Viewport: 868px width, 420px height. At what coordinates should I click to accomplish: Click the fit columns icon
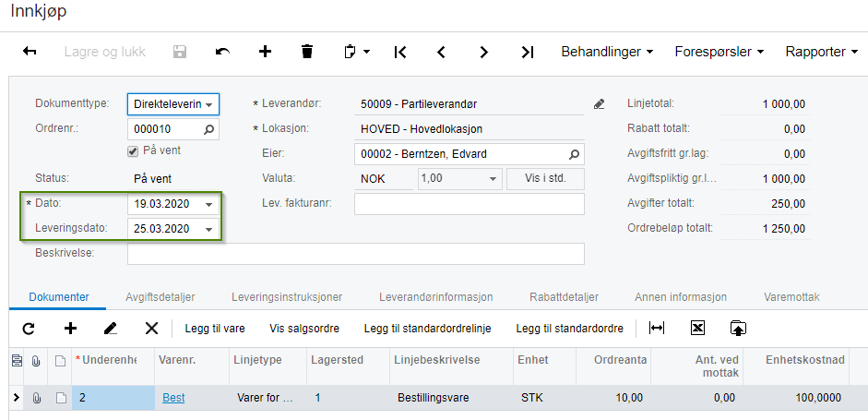click(657, 328)
